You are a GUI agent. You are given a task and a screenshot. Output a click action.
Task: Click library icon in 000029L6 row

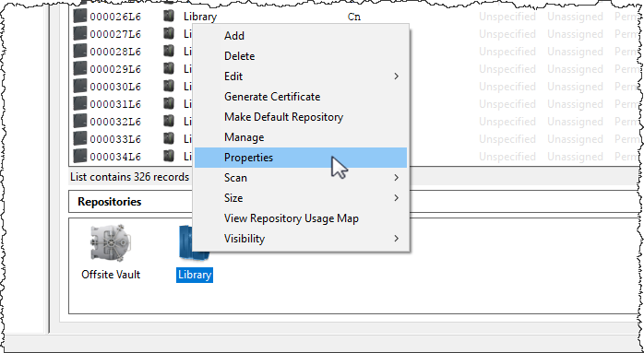coord(169,68)
